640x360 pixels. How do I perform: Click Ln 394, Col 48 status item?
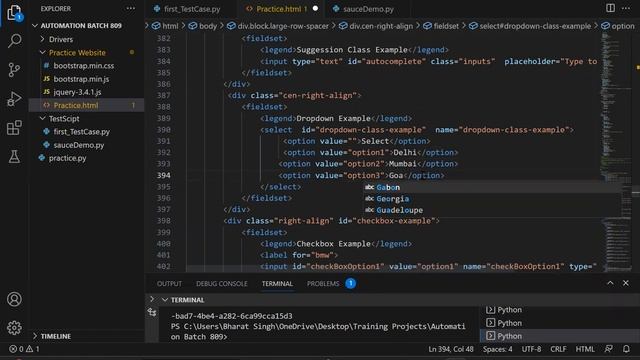point(451,349)
